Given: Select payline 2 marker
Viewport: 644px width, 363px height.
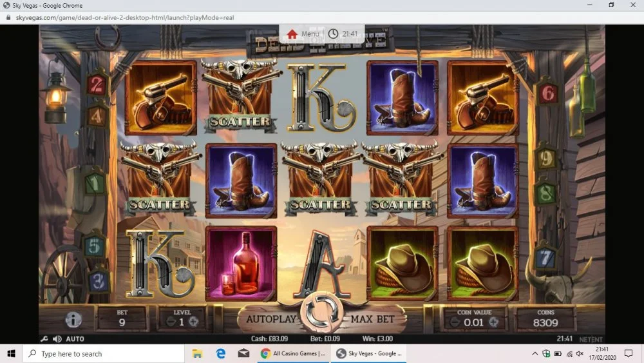Looking at the screenshot, I should click(97, 84).
